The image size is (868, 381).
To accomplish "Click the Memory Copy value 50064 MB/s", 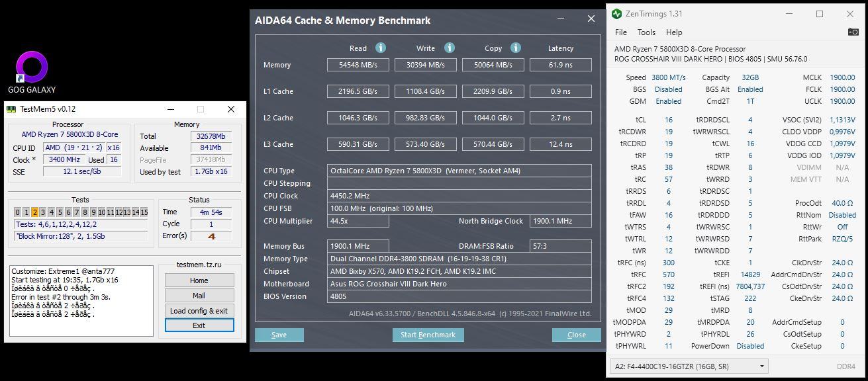I will point(493,65).
